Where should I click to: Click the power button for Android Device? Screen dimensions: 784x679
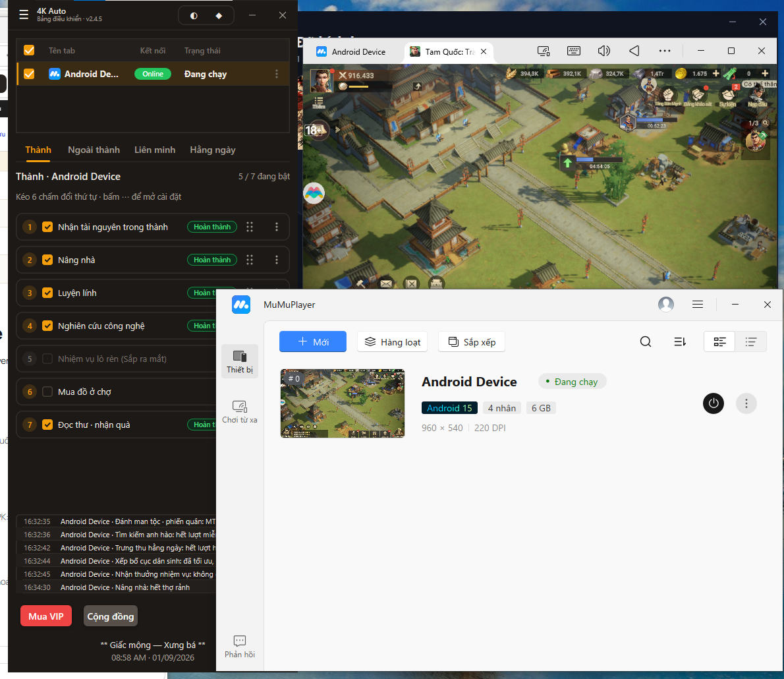click(x=714, y=403)
